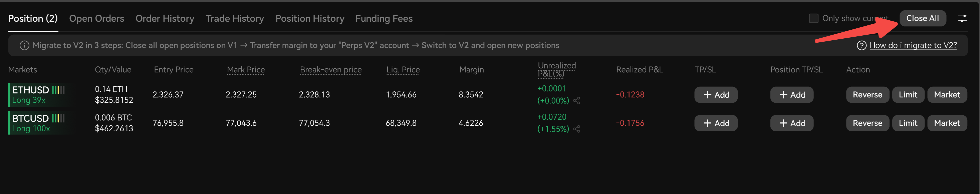Click the BTCUSD leverage bars indicator
The image size is (980, 194).
[58, 118]
